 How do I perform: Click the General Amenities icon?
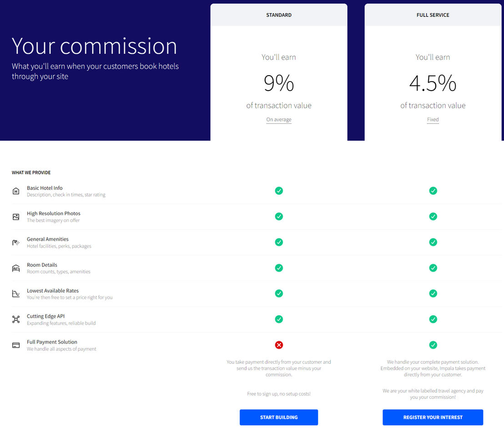click(16, 243)
